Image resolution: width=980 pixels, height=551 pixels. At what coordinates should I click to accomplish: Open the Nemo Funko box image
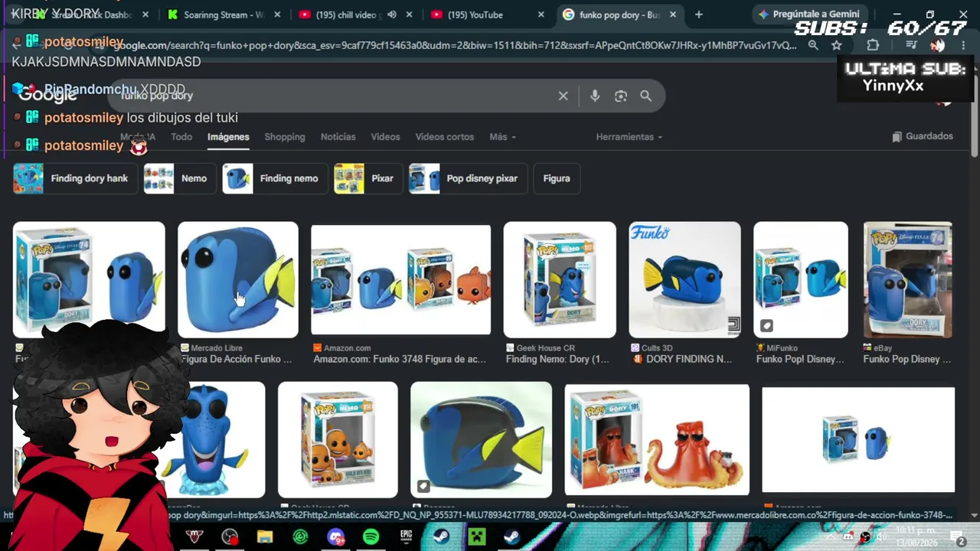pyautogui.click(x=338, y=440)
